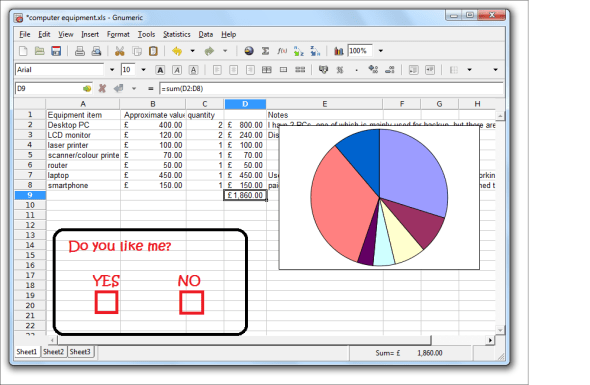590x385 pixels.
Task: Click the equals sign beside formula bar
Action: coord(151,89)
